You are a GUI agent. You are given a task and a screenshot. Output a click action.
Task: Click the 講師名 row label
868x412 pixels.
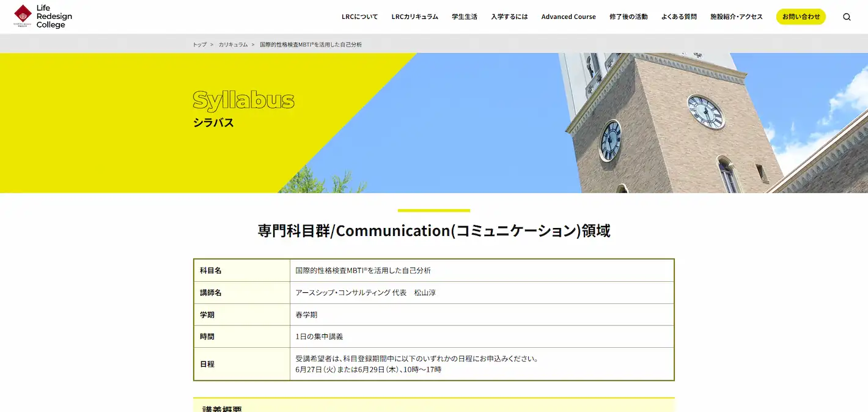coord(211,293)
